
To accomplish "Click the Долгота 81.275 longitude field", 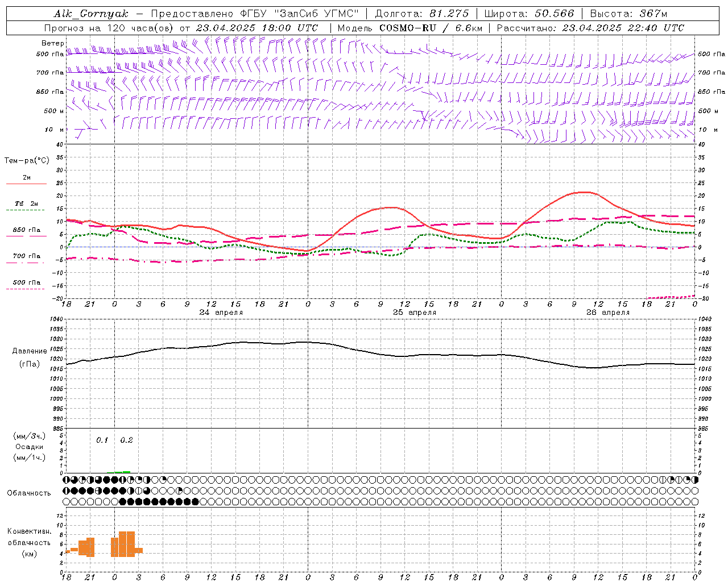I will [x=421, y=14].
